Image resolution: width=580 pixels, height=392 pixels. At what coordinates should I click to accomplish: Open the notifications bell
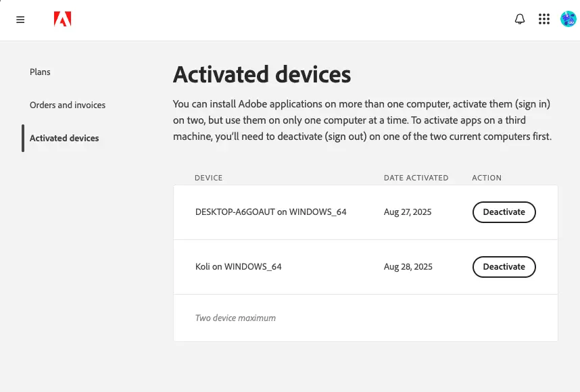tap(520, 20)
